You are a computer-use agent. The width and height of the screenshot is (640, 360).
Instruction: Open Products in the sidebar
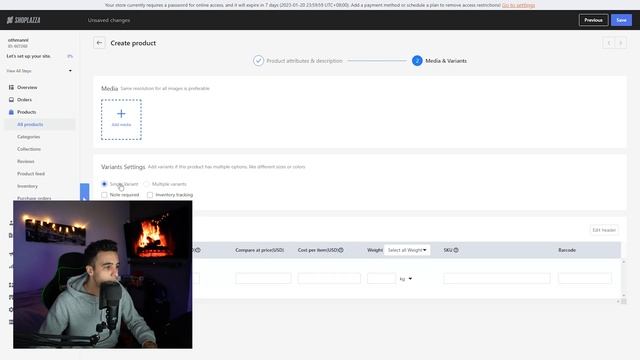27,112
